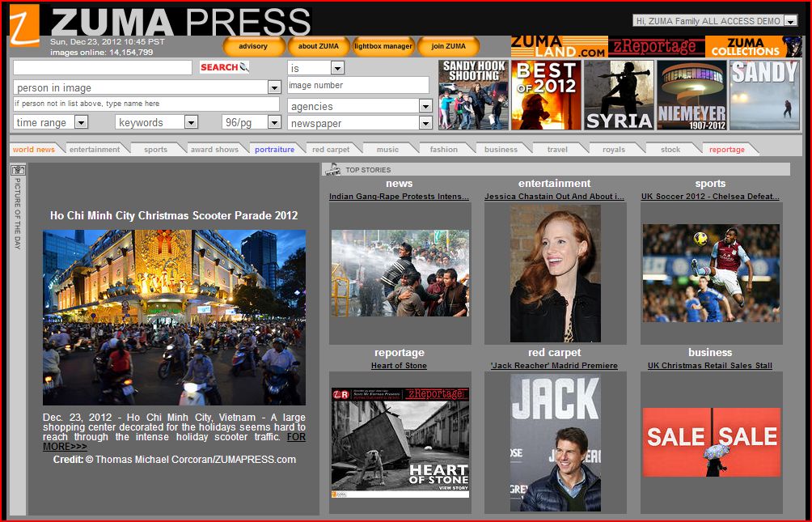Open the keywords dropdown

coord(191,122)
